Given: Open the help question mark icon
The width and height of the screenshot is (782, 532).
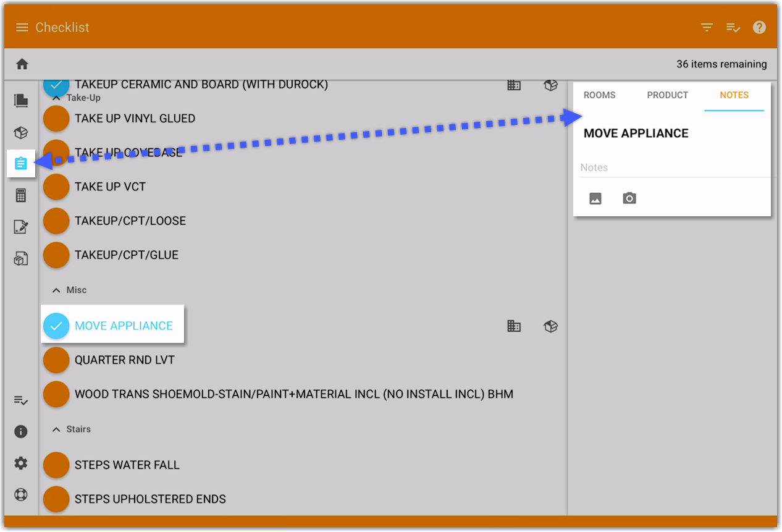Looking at the screenshot, I should [760, 27].
